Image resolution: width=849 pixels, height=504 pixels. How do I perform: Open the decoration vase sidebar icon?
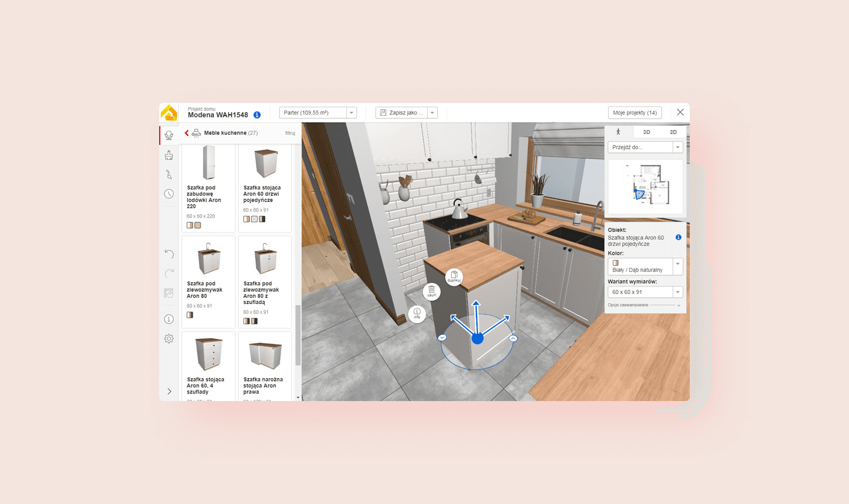169,174
